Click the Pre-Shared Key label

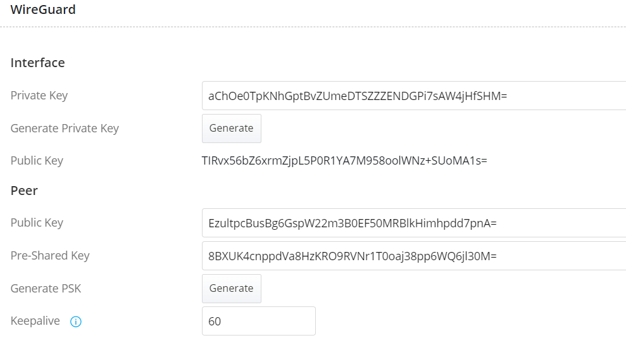click(x=50, y=256)
